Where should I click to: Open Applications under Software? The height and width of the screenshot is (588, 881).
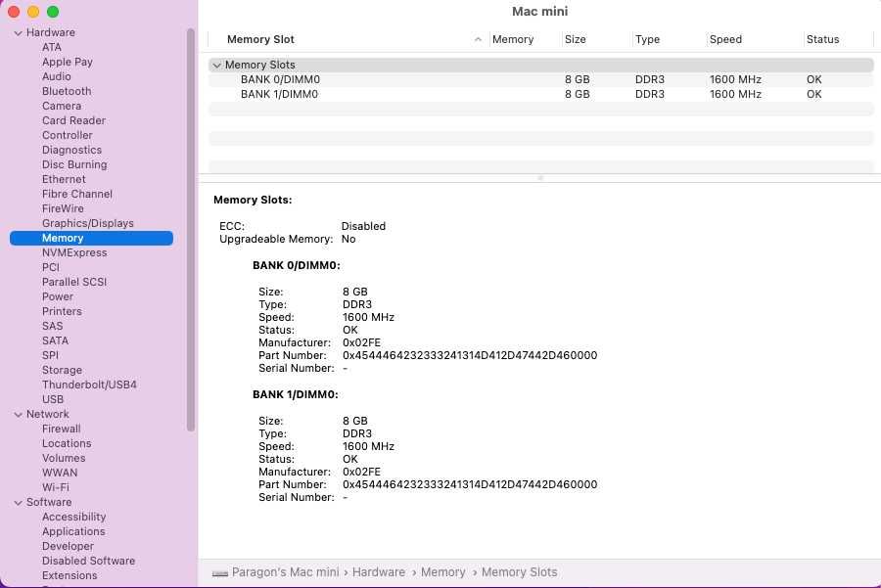point(73,531)
